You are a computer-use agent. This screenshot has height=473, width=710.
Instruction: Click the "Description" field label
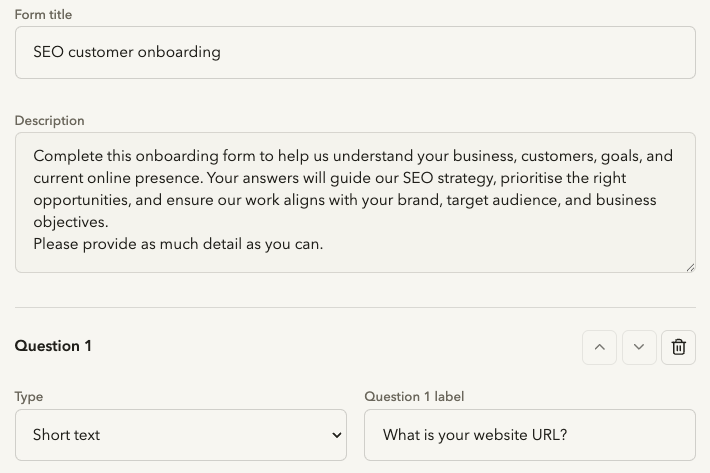(49, 121)
